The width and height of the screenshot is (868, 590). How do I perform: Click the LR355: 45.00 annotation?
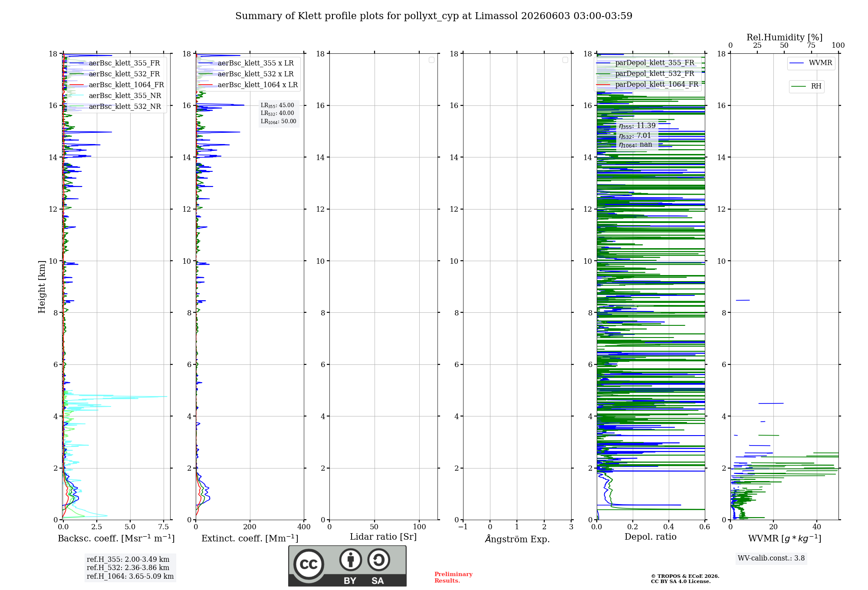(277, 105)
